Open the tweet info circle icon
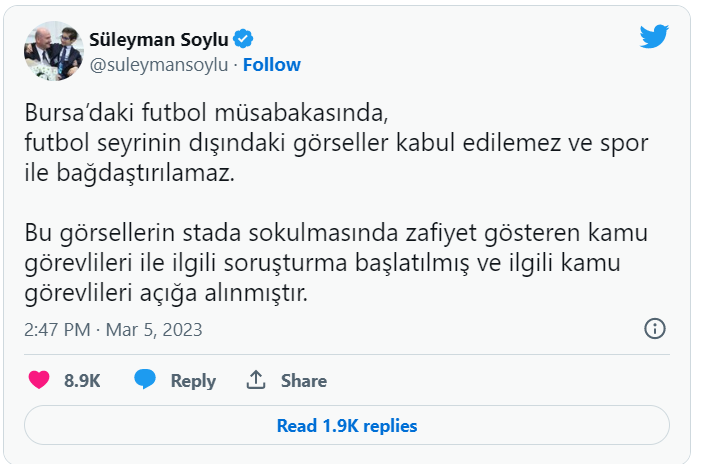Screen dimensions: 702x464 [x=655, y=328]
